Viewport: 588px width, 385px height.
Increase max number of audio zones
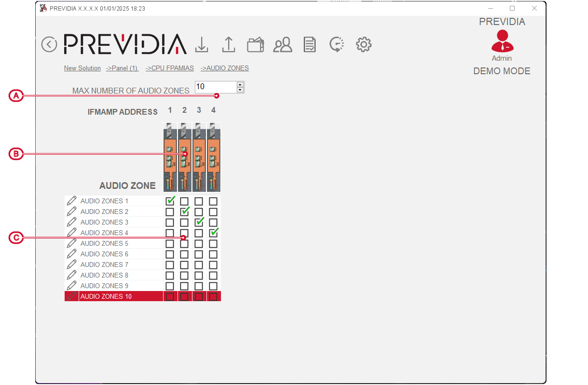(240, 84)
